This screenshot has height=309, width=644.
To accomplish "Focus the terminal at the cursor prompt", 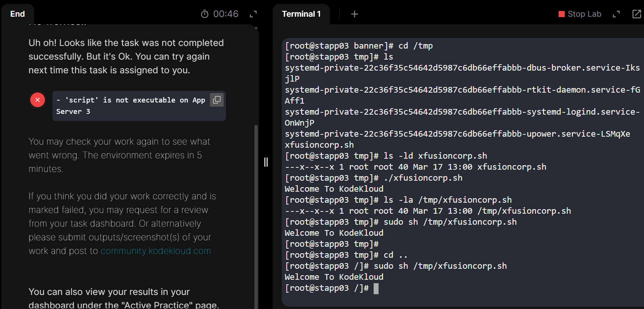I will [376, 289].
